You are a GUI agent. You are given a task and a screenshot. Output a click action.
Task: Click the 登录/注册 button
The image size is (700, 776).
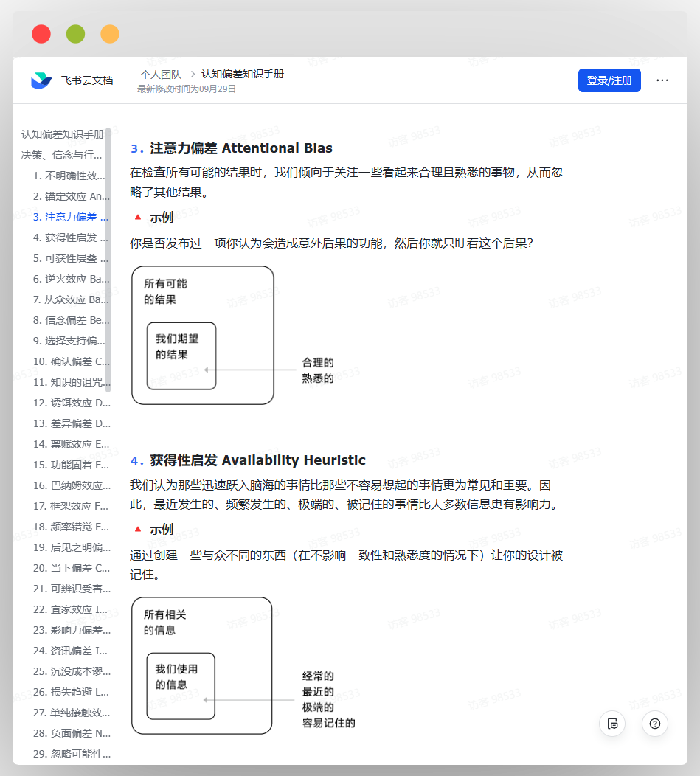point(609,80)
